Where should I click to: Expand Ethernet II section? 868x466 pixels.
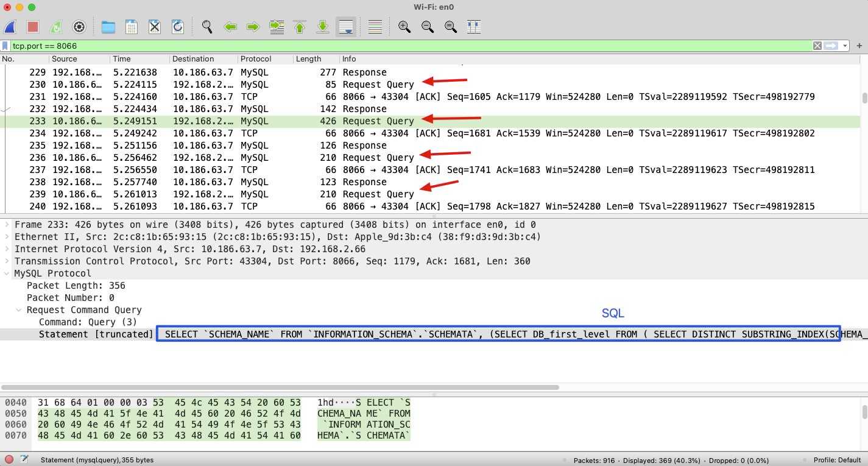coord(7,237)
